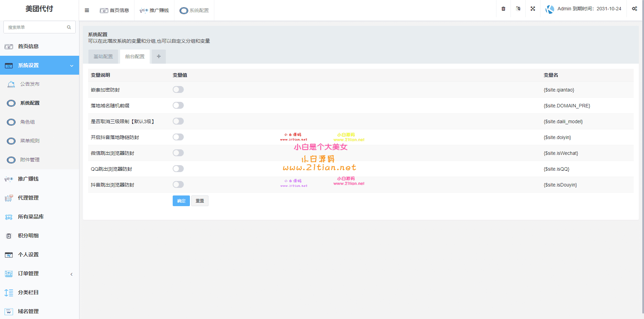This screenshot has width=644, height=319.
Task: Select the 附件管理 sidebar item
Action: (29, 160)
